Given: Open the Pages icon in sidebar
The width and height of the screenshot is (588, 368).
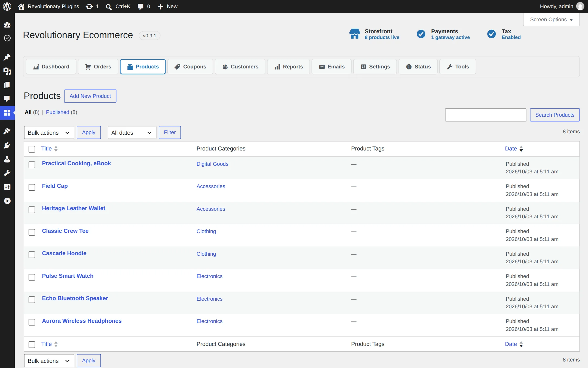Looking at the screenshot, I should click(x=7, y=85).
